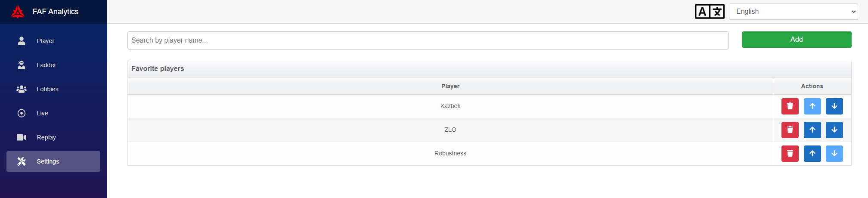This screenshot has height=198, width=868.
Task: Focus the Search by player name field
Action: pyautogui.click(x=428, y=40)
